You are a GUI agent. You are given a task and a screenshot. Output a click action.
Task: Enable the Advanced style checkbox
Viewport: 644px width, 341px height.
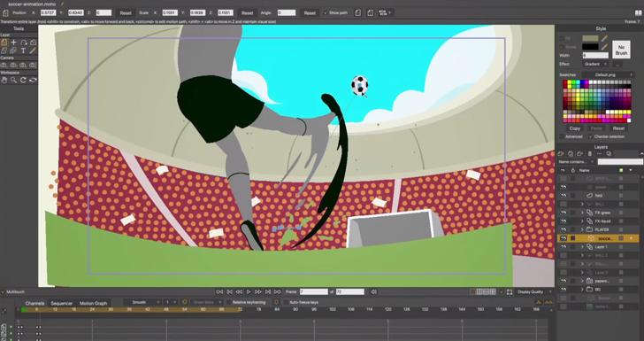[562, 136]
